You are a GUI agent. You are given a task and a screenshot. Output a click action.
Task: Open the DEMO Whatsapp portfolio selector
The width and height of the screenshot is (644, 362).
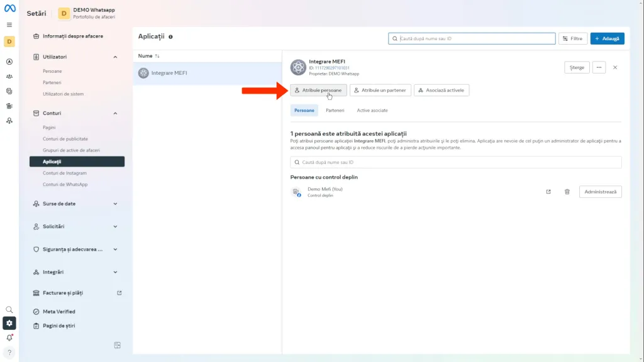tap(87, 13)
